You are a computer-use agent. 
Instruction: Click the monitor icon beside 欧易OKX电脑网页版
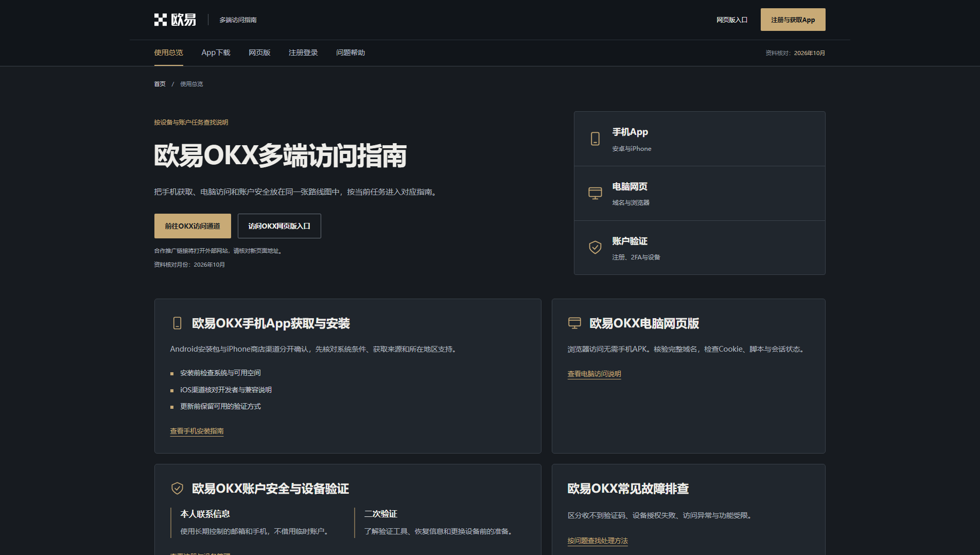click(574, 323)
